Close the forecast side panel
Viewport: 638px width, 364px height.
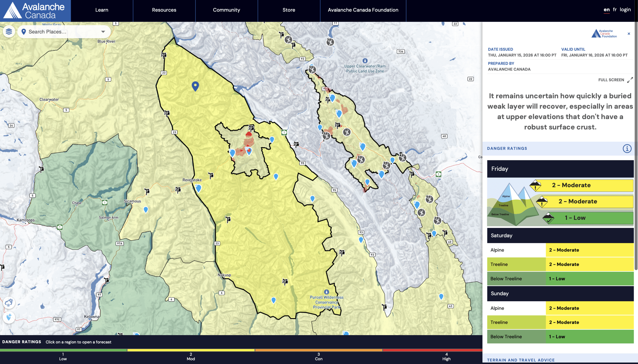coord(629,34)
